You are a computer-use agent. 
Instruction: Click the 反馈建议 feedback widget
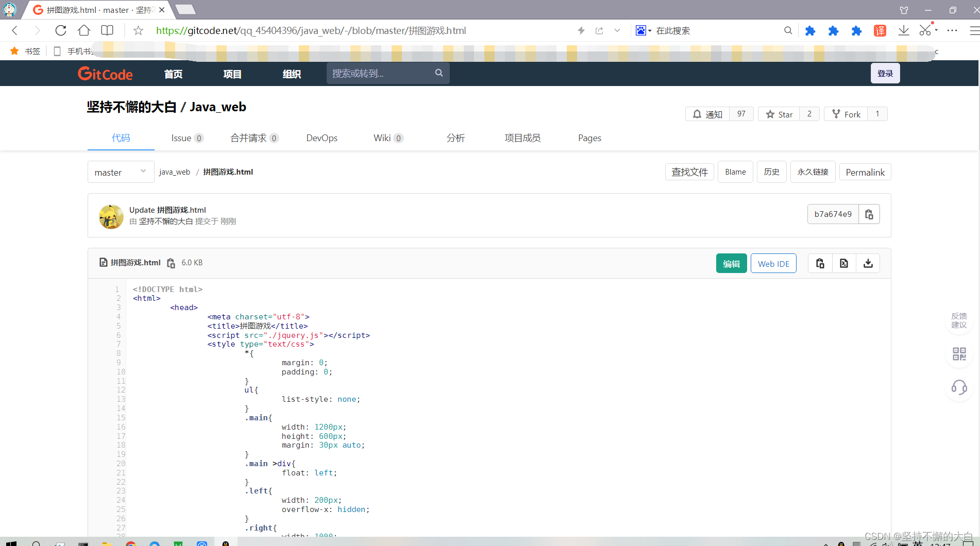click(959, 320)
